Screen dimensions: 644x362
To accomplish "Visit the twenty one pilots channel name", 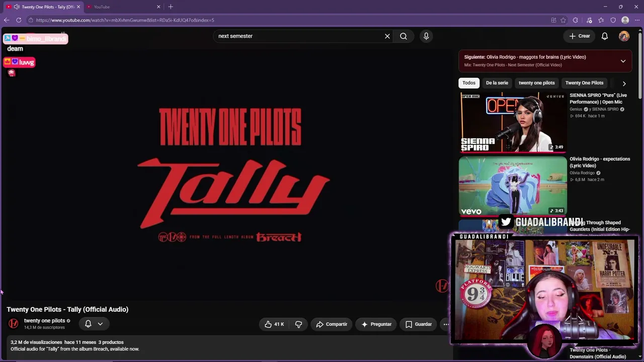I will click(44, 321).
